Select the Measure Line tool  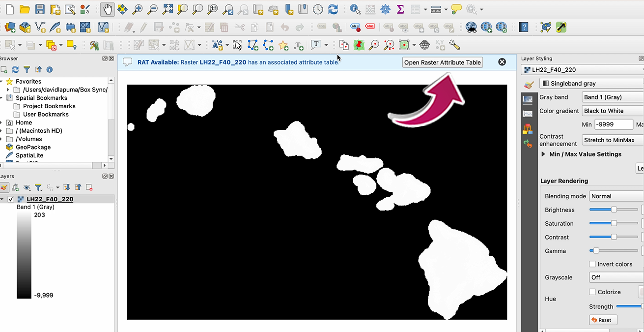coord(436,9)
